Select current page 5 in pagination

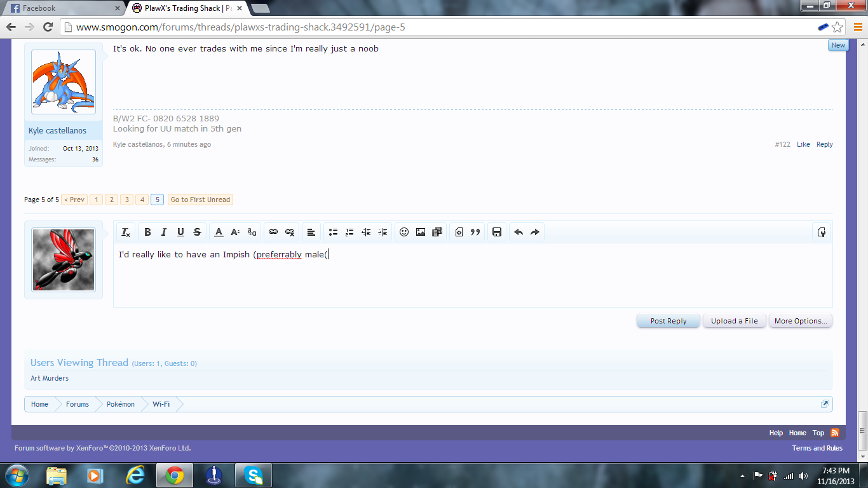[158, 200]
